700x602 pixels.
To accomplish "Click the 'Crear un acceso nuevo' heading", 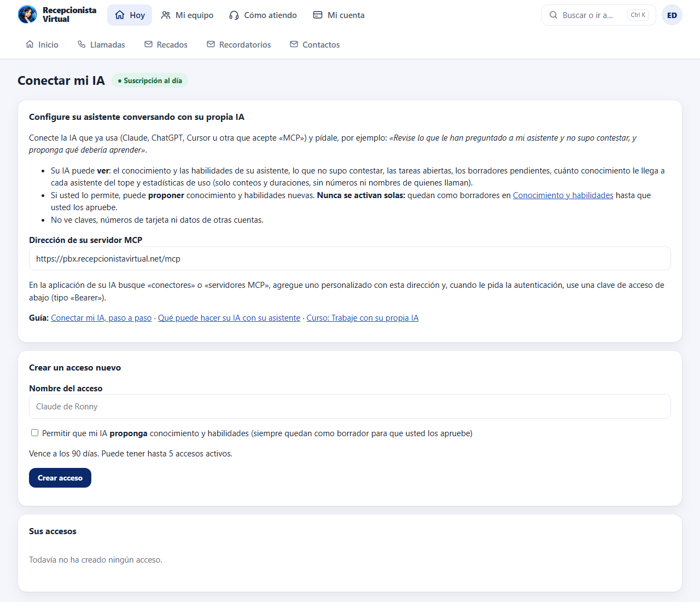I will tap(75, 368).
